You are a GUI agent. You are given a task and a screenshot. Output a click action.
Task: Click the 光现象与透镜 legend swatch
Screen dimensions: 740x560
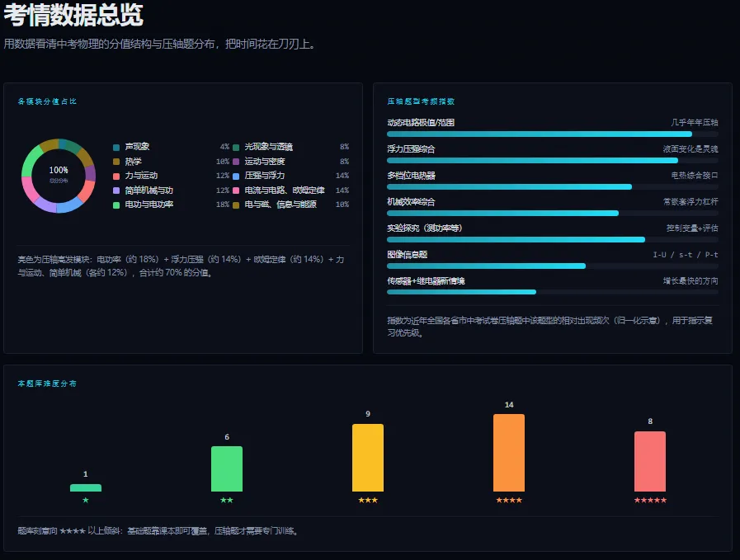click(x=236, y=147)
